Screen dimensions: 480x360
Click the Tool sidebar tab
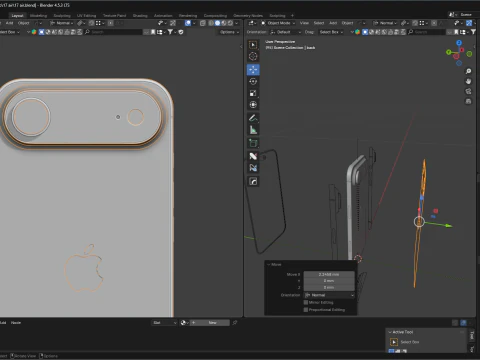coord(472,335)
